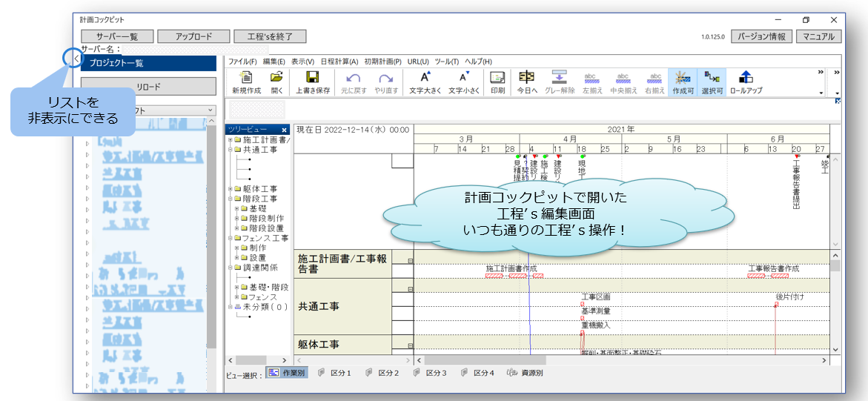The image size is (868, 401).
Task: Open the マニュアル manual button
Action: pyautogui.click(x=819, y=36)
